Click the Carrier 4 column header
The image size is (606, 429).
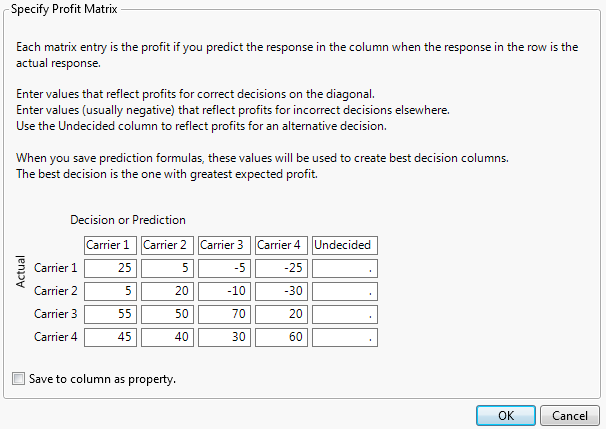click(281, 245)
